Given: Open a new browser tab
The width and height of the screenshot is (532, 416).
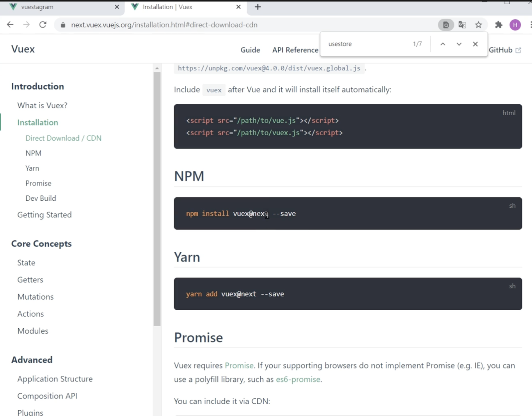Looking at the screenshot, I should (258, 7).
